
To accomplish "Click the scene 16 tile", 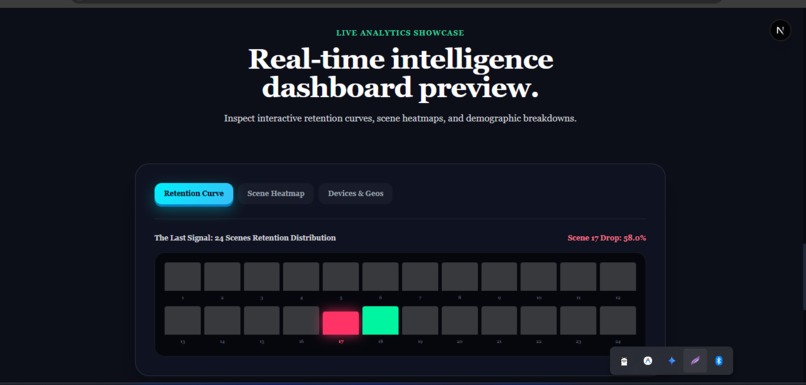I will point(301,320).
